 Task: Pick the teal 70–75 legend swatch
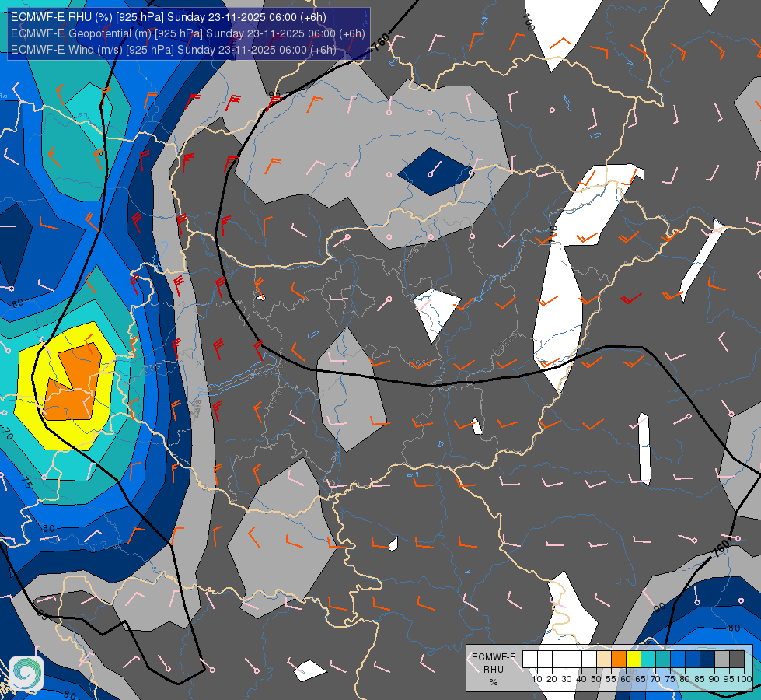coord(663,659)
